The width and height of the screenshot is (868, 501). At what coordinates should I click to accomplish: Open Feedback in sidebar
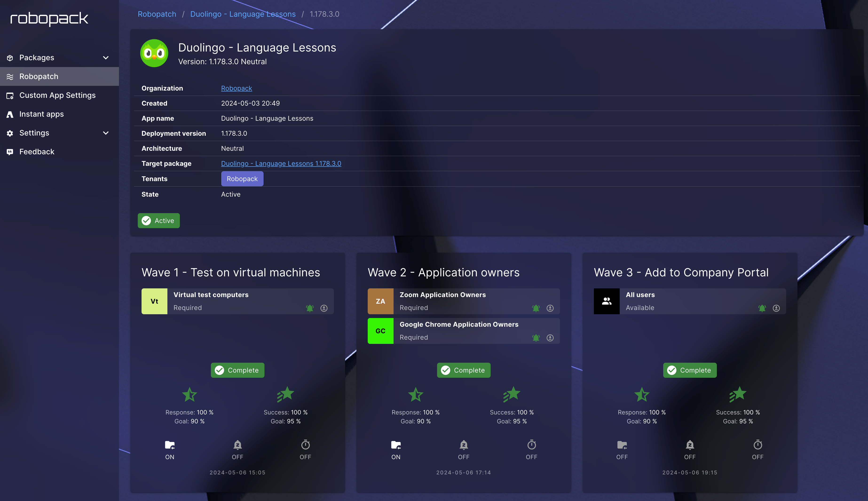(36, 152)
